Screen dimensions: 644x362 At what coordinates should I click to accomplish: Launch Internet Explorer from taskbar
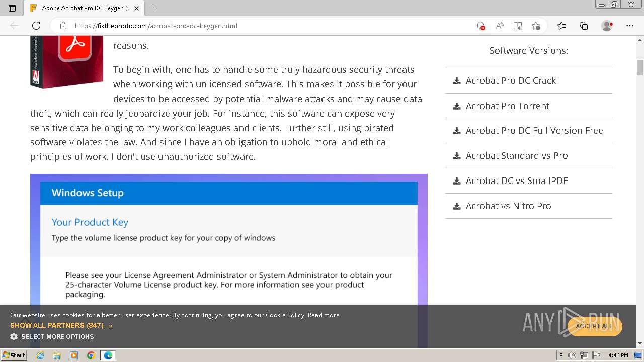(40, 355)
